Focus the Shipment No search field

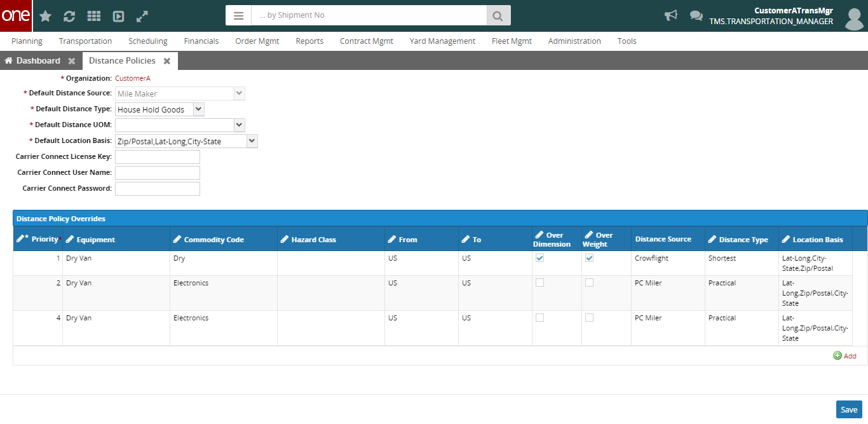pos(369,15)
